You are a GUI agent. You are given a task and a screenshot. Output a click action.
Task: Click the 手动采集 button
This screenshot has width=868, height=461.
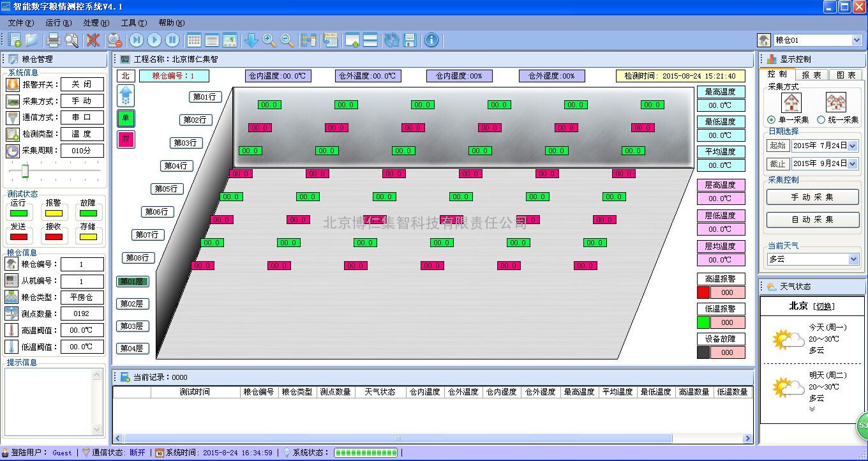(x=812, y=197)
